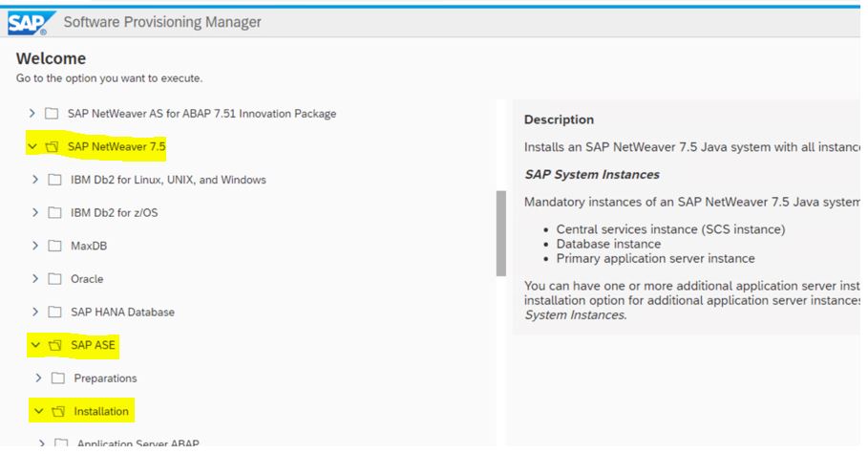Viewport: 868px width, 454px height.
Task: Click the Software Provisioning Manager title
Action: (162, 22)
